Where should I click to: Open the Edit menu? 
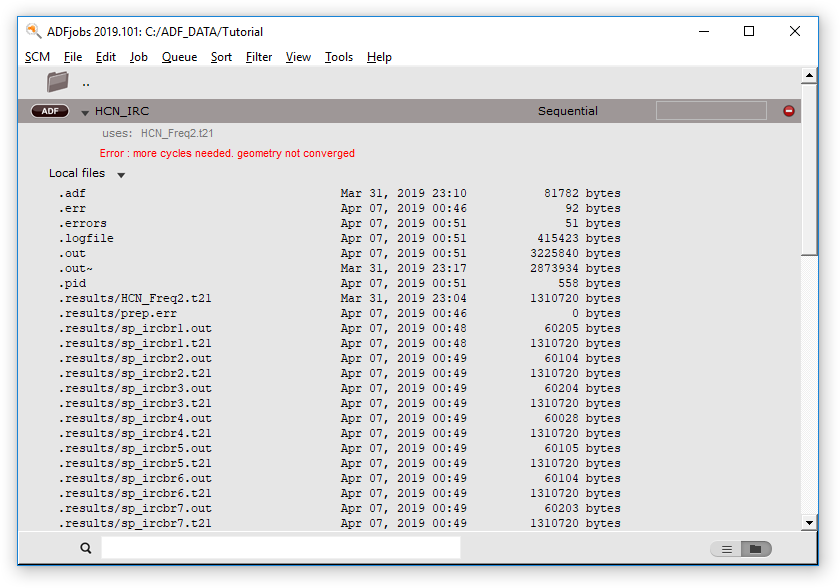106,57
